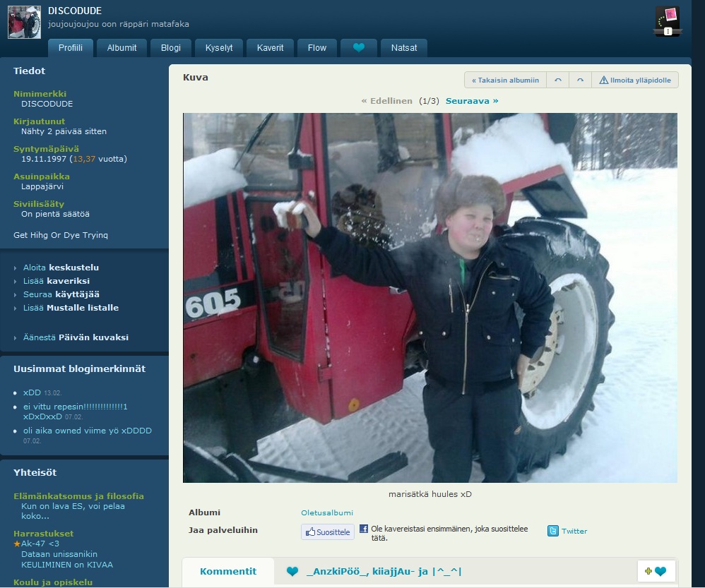Image resolution: width=705 pixels, height=588 pixels.
Task: Open the Albumit tab
Action: click(122, 47)
